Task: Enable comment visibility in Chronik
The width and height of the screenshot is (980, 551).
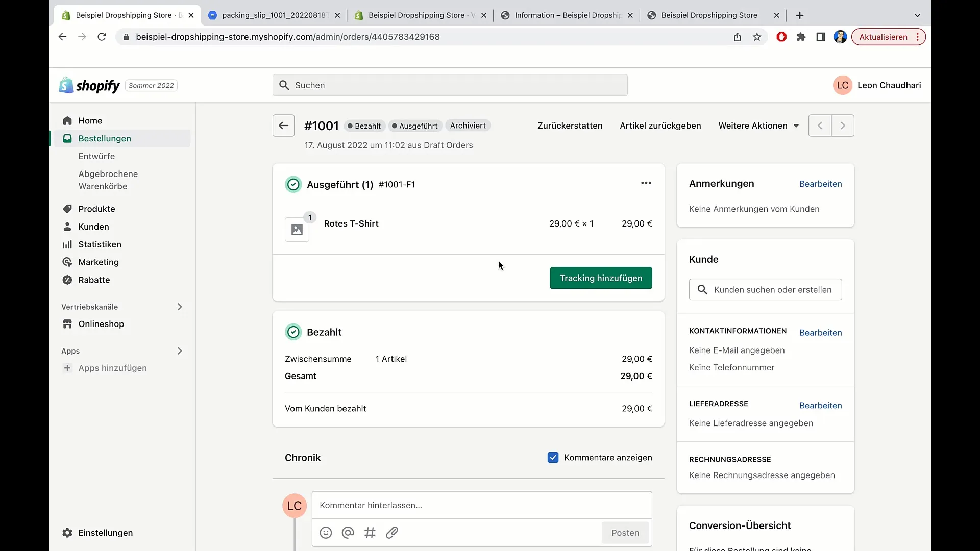Action: click(x=553, y=458)
